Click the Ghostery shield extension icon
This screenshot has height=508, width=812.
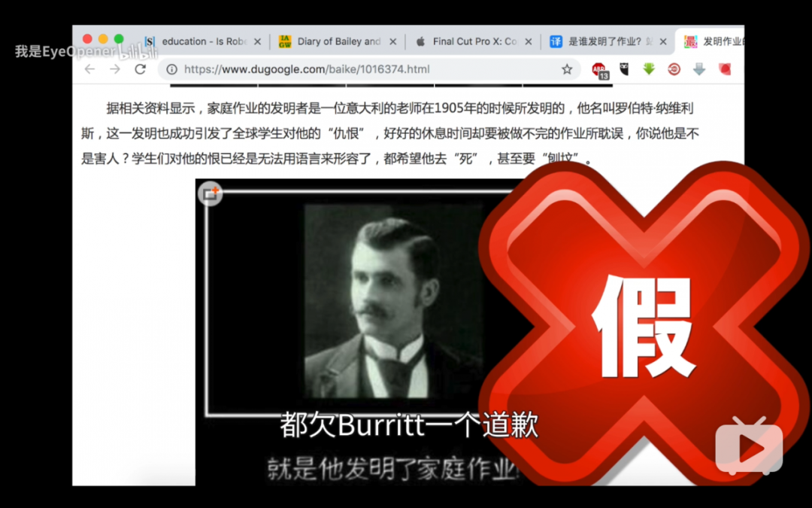point(624,69)
